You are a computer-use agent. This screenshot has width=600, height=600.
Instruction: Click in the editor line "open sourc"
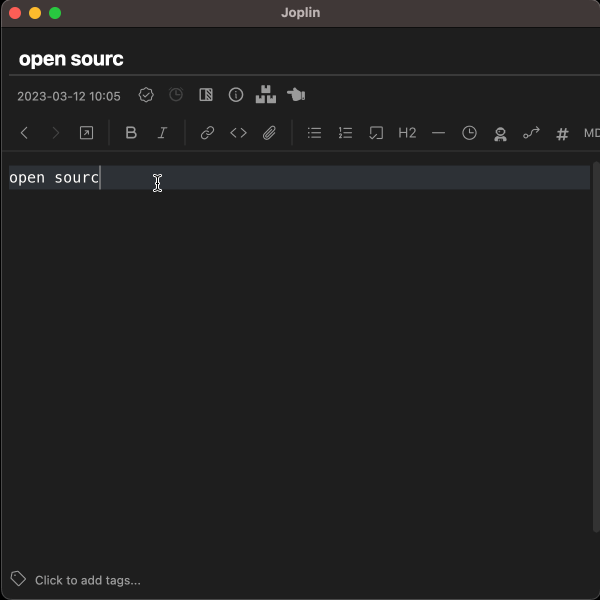click(x=299, y=178)
